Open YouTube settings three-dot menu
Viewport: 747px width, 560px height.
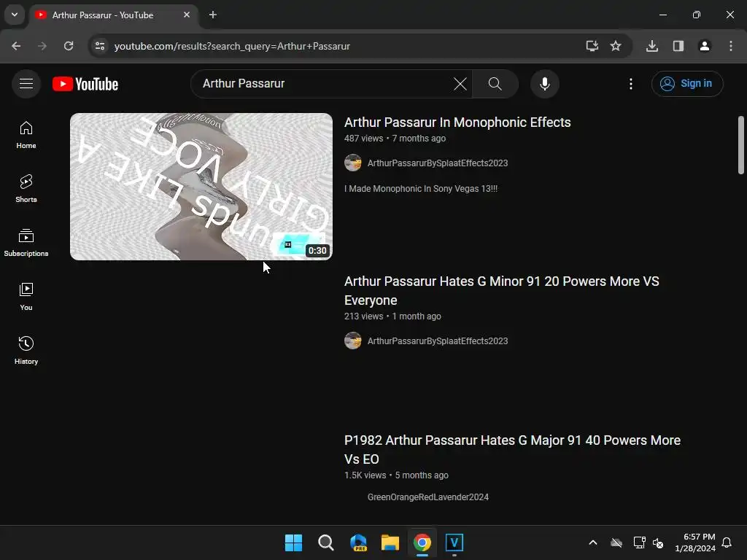(x=631, y=84)
